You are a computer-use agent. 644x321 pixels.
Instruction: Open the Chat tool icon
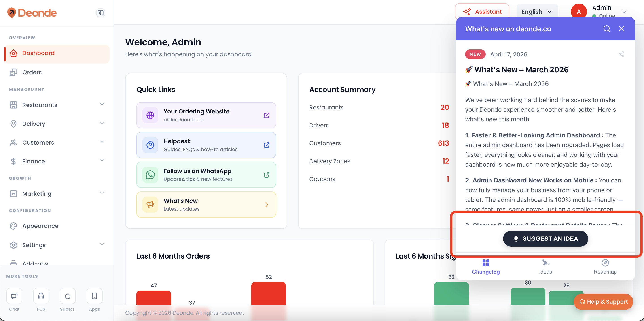14,296
